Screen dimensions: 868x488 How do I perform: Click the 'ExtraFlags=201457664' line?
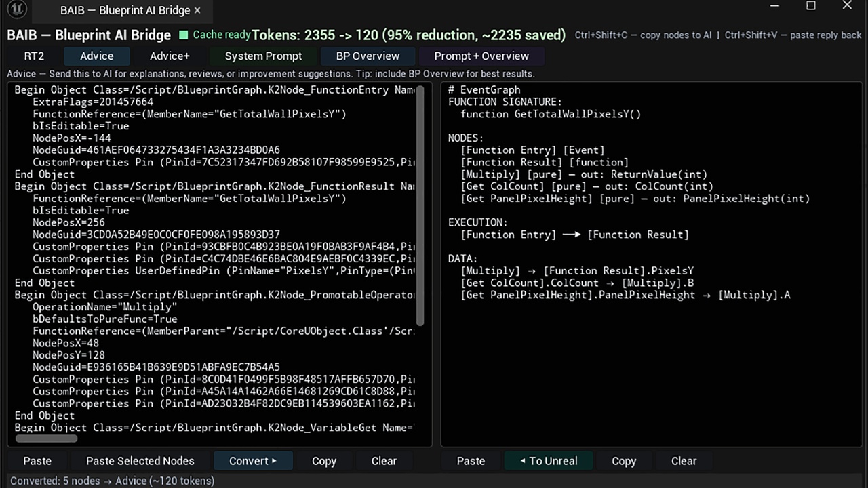tap(93, 102)
